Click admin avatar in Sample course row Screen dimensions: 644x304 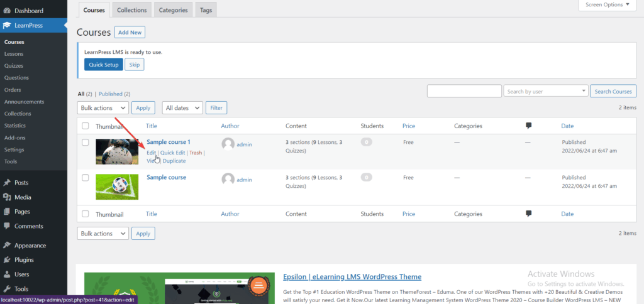pos(228,179)
